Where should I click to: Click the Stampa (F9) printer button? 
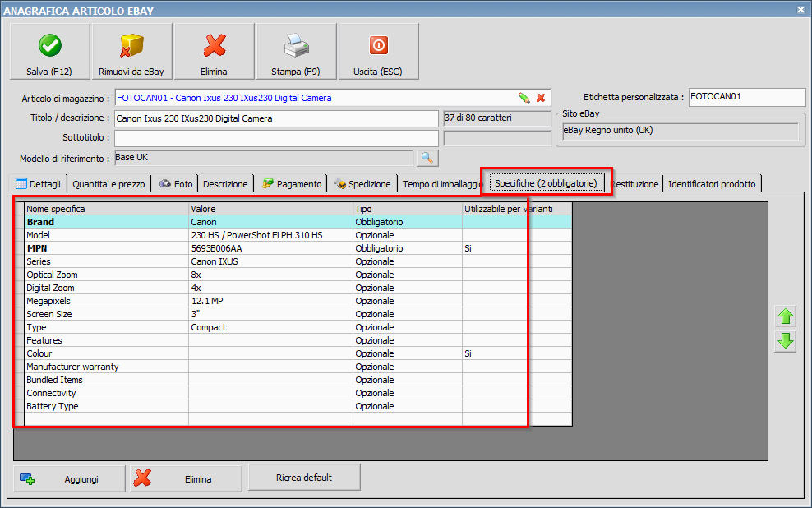click(296, 51)
